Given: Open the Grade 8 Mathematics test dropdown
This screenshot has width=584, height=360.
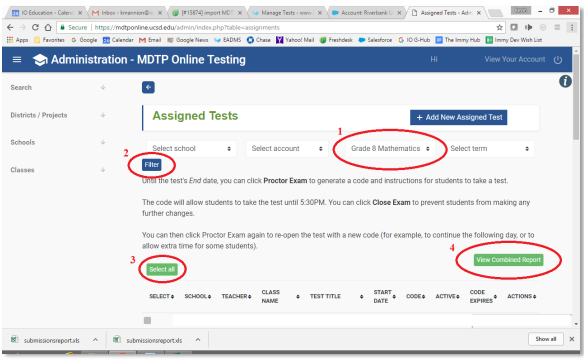Looking at the screenshot, I should (390, 149).
